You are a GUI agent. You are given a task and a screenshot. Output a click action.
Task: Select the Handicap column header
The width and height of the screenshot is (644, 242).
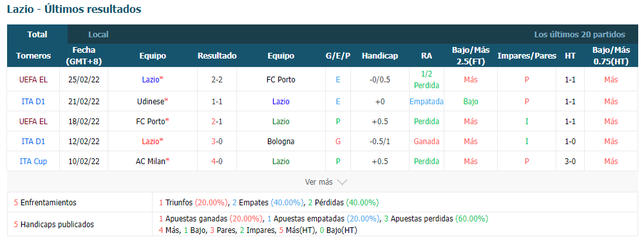380,56
